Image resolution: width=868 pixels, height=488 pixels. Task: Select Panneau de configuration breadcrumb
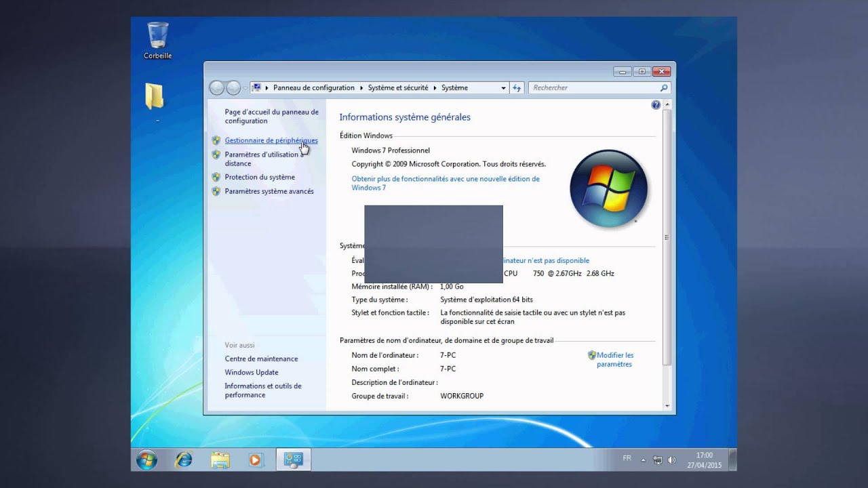(x=314, y=87)
